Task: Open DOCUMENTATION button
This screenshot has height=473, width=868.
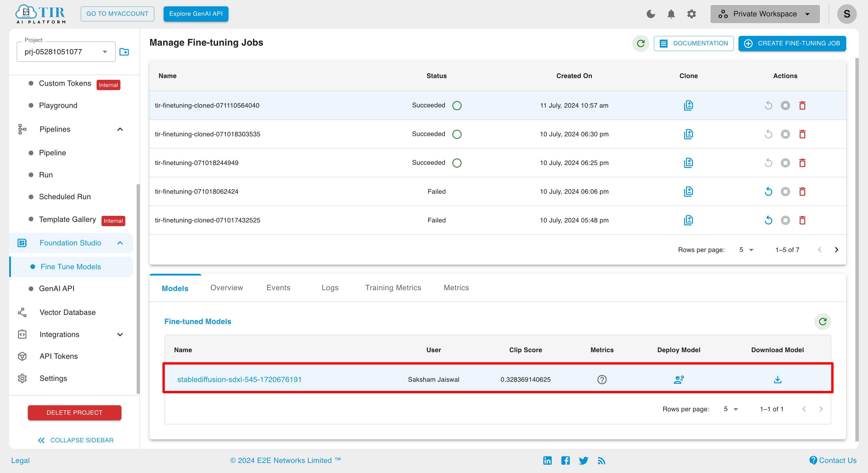Action: 693,43
